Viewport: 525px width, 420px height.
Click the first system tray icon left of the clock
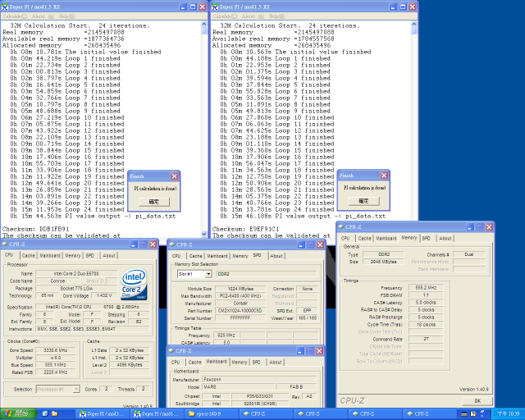coord(463,414)
